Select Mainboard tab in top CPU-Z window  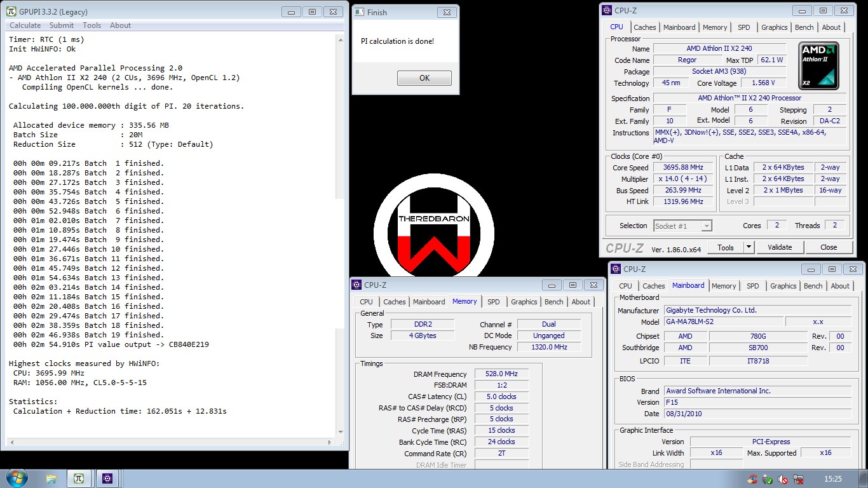[x=679, y=27]
